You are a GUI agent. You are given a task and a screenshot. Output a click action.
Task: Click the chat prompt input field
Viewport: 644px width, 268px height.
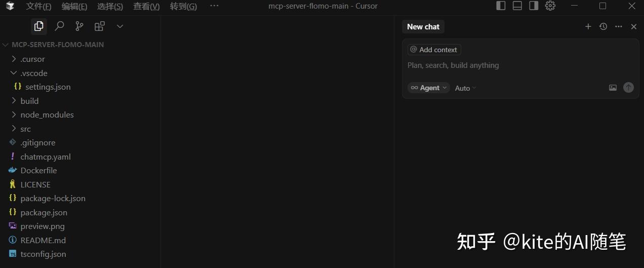tap(506, 65)
